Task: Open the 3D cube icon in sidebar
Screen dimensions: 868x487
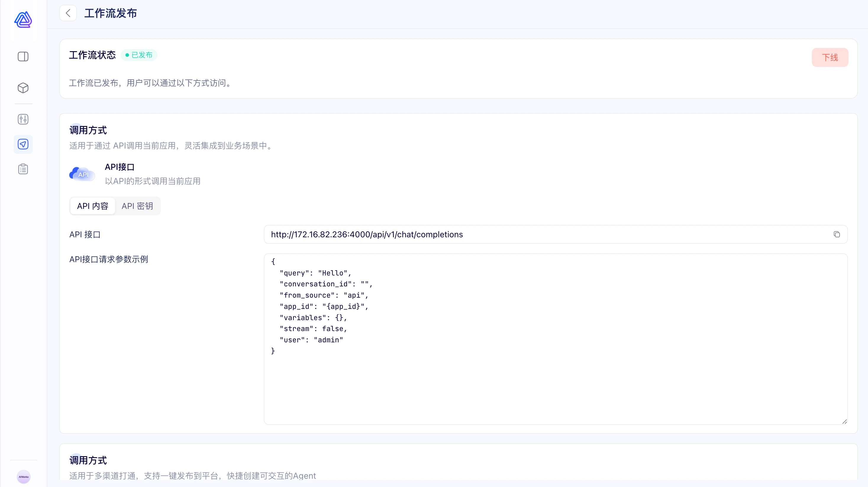Action: (23, 88)
